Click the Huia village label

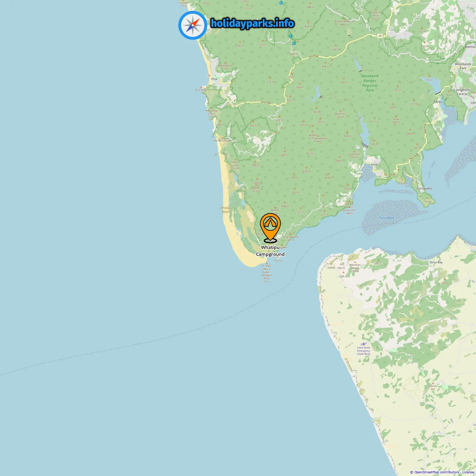click(x=374, y=164)
